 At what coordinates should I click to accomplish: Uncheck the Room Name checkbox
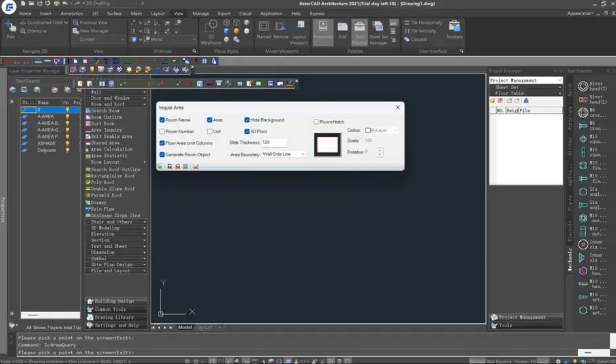click(x=162, y=120)
